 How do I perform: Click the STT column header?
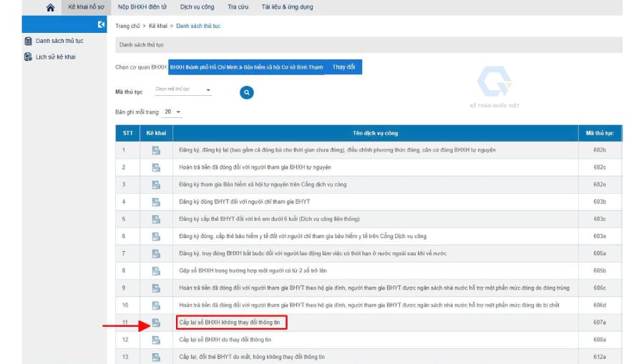tap(128, 133)
